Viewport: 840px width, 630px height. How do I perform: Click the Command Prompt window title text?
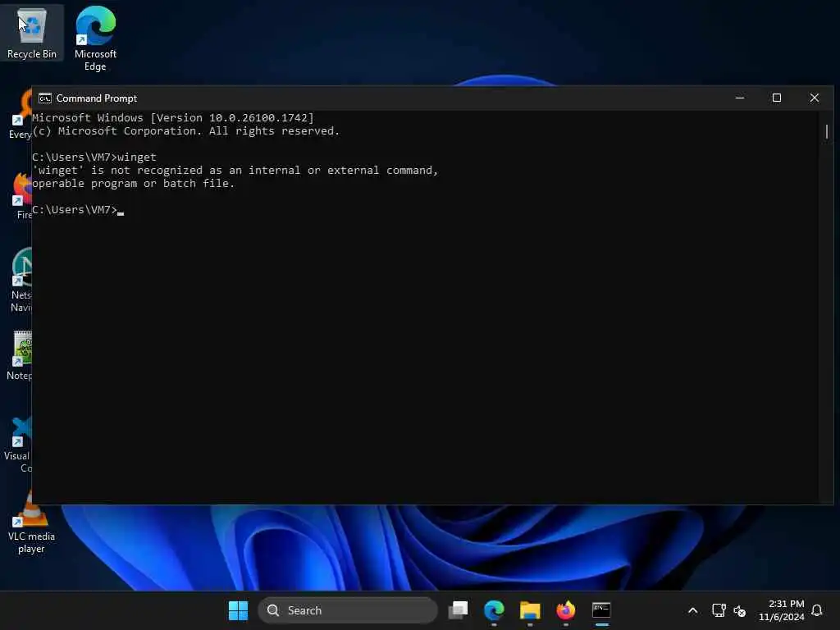(97, 98)
